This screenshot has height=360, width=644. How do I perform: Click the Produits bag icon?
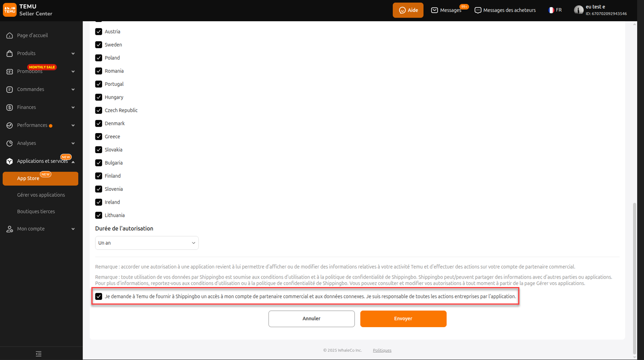coord(10,53)
